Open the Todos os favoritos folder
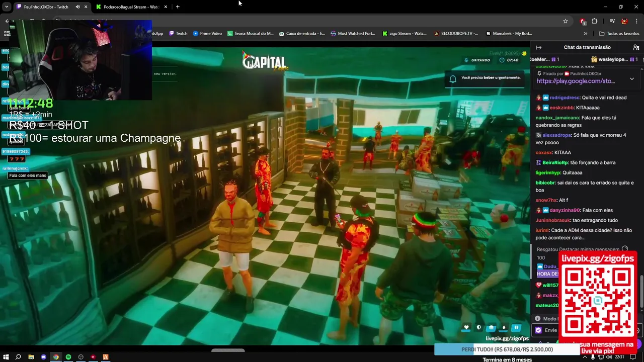644x362 pixels. [x=619, y=34]
